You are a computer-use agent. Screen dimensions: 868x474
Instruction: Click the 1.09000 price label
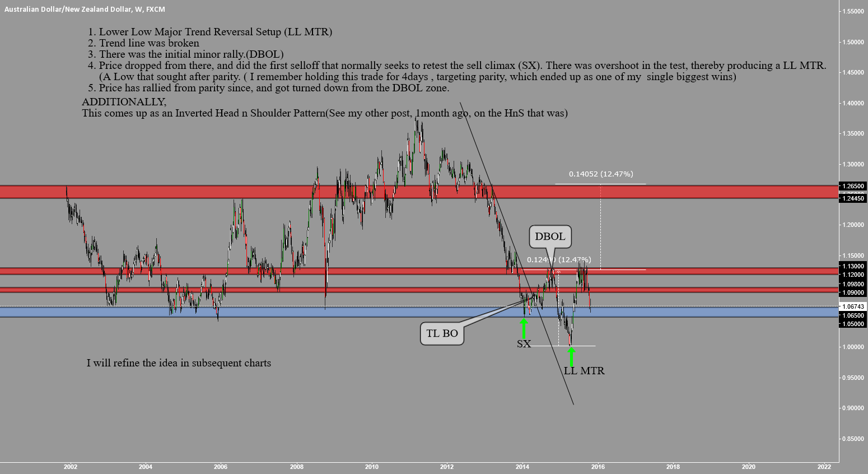pyautogui.click(x=853, y=292)
